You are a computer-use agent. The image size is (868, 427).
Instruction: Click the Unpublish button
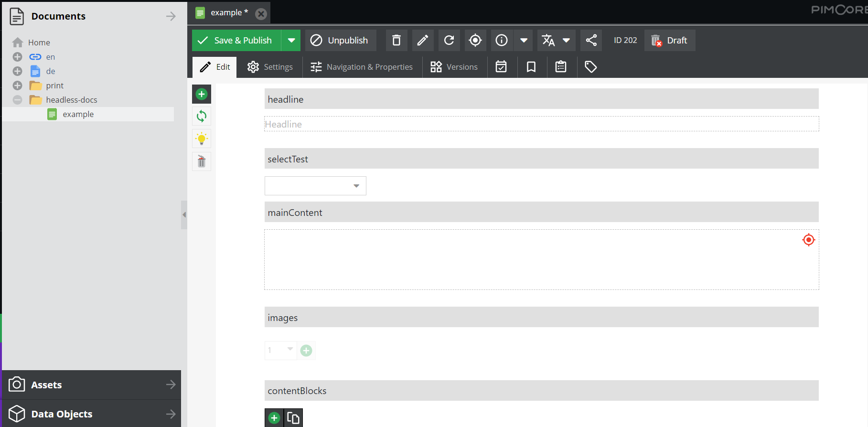[341, 40]
